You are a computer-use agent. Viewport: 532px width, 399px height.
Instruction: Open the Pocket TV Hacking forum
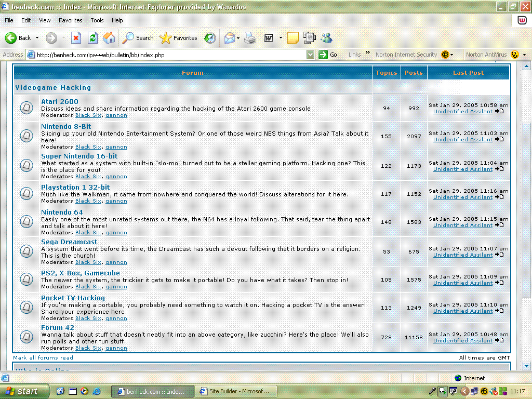(x=73, y=298)
